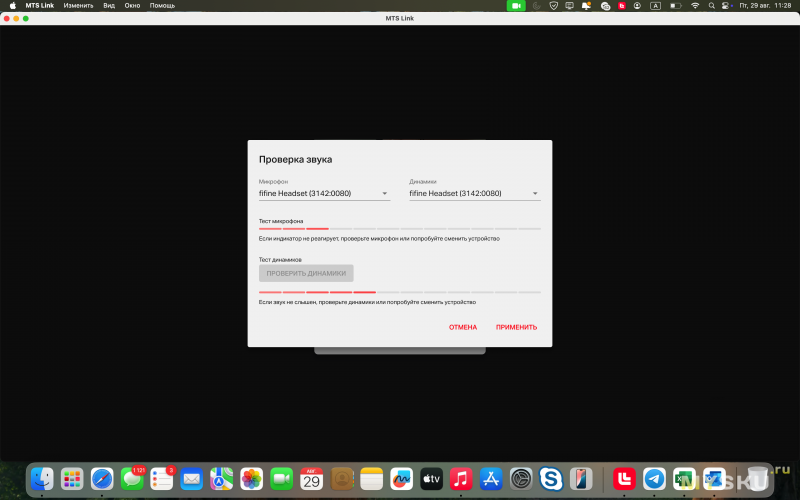Open Reminders from the dock
The height and width of the screenshot is (500, 800).
162,479
